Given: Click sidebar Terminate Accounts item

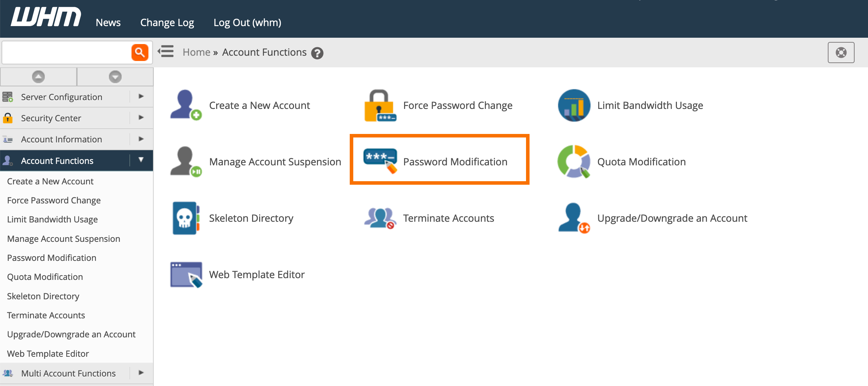Looking at the screenshot, I should click(46, 315).
